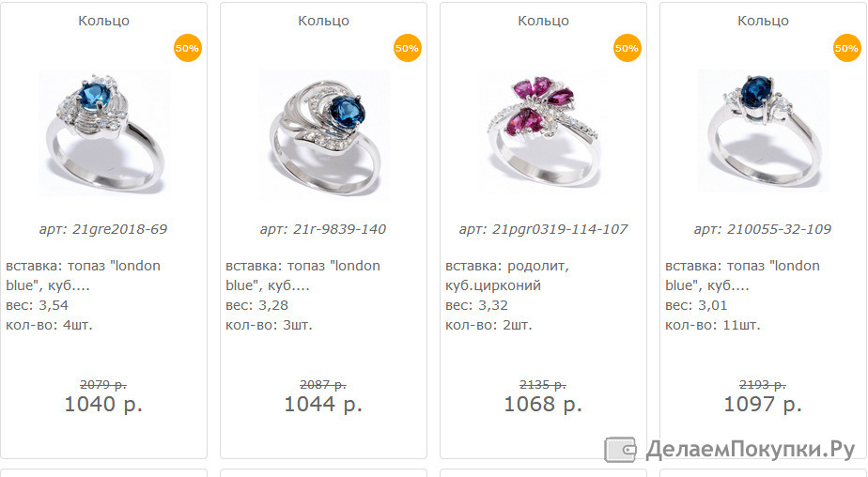Select article text 21gre2018-69

[x=119, y=229]
